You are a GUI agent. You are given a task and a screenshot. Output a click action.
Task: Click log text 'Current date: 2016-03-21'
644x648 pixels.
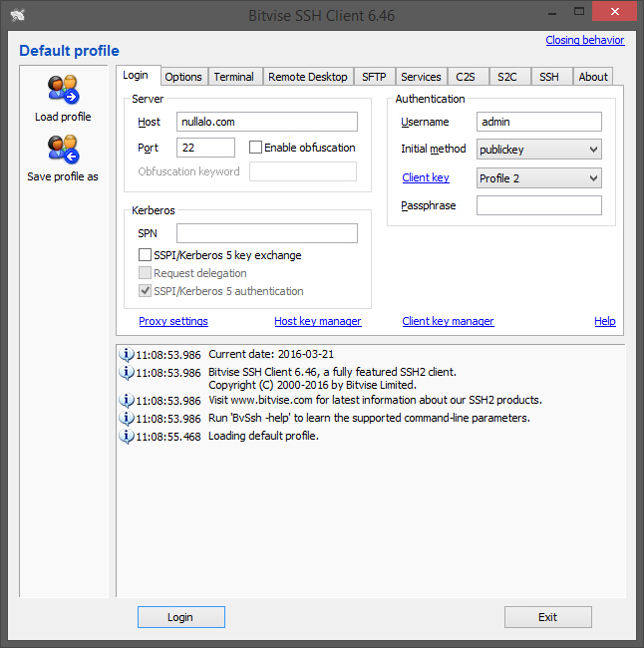(271, 354)
